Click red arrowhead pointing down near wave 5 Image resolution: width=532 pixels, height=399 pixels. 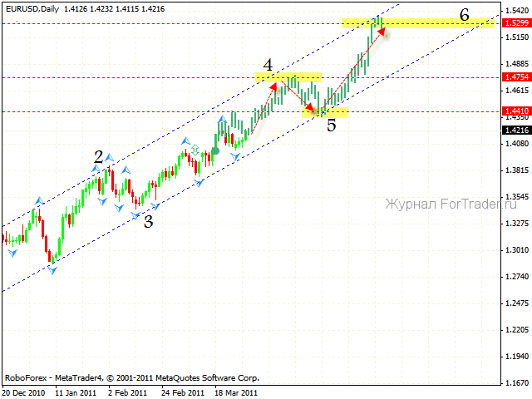[312, 108]
